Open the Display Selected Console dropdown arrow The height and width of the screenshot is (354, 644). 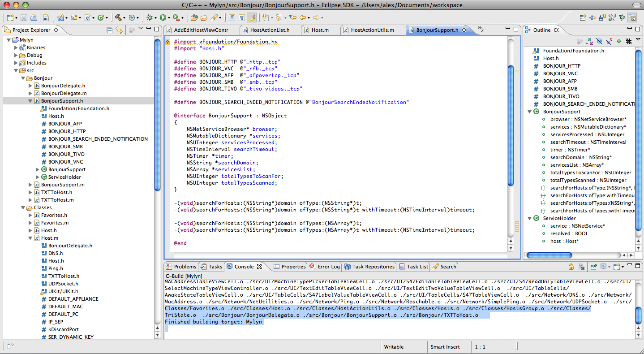[610, 267]
